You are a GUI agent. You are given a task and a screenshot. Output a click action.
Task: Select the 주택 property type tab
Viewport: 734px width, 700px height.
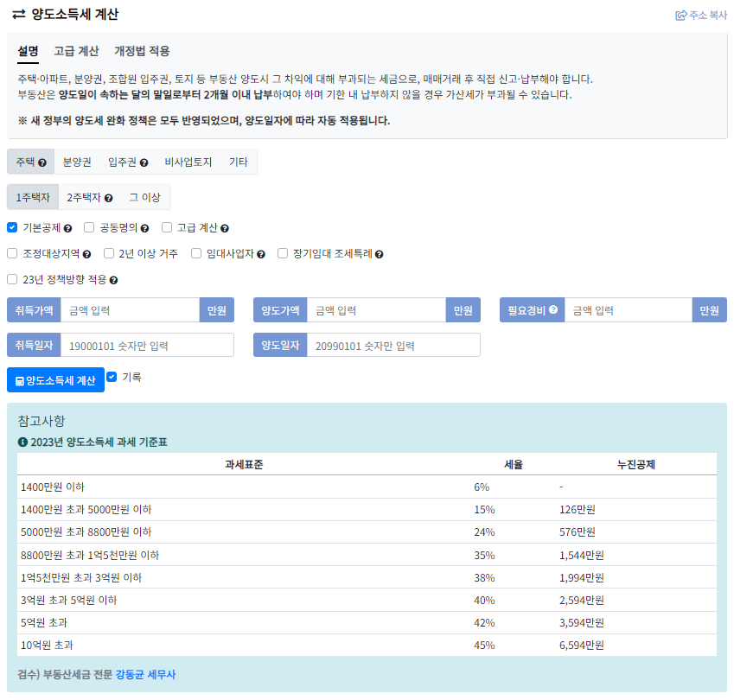31,162
